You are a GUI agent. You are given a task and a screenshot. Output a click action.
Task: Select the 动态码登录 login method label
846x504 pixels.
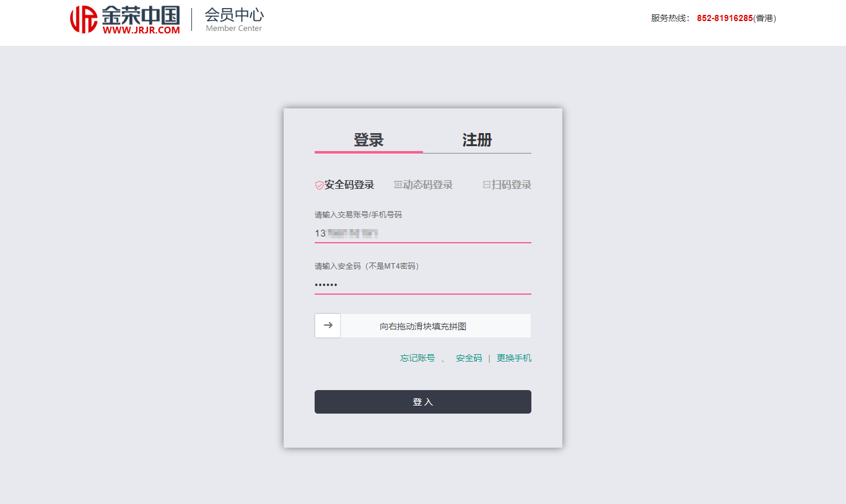[x=428, y=185]
